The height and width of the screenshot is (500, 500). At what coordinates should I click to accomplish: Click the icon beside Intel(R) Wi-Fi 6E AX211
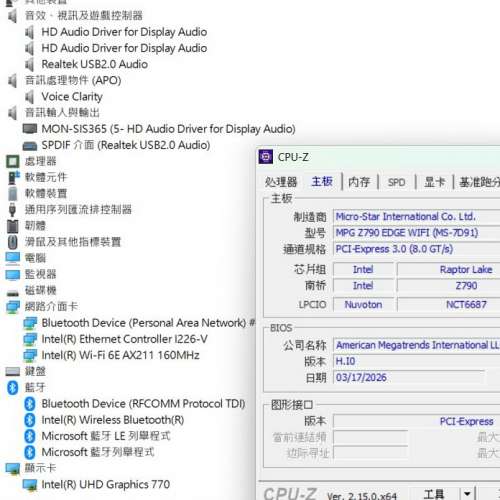[30, 355]
